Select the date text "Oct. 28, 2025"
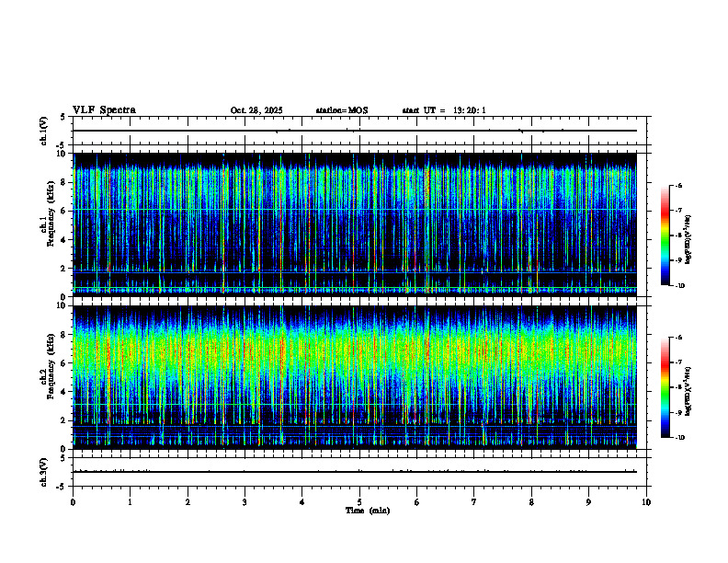This screenshot has height=563, width=728. (x=256, y=110)
